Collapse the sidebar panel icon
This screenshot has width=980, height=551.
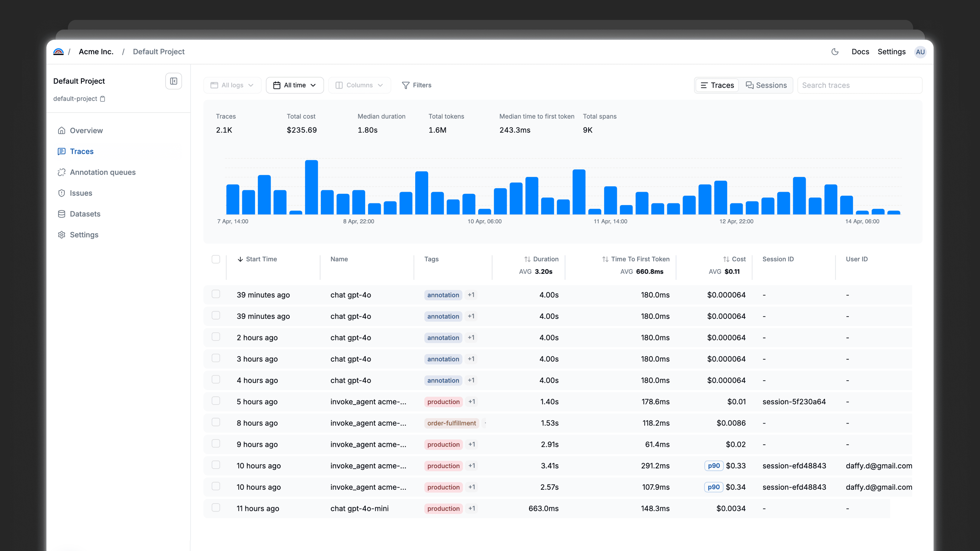pyautogui.click(x=174, y=81)
